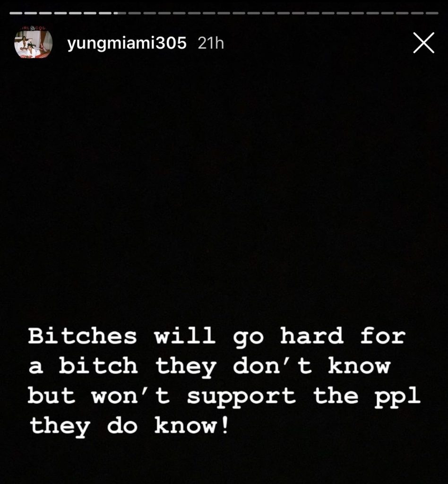The width and height of the screenshot is (448, 484).
Task: Tap "a bitch" starting the second line
Action: pyautogui.click(x=83, y=366)
